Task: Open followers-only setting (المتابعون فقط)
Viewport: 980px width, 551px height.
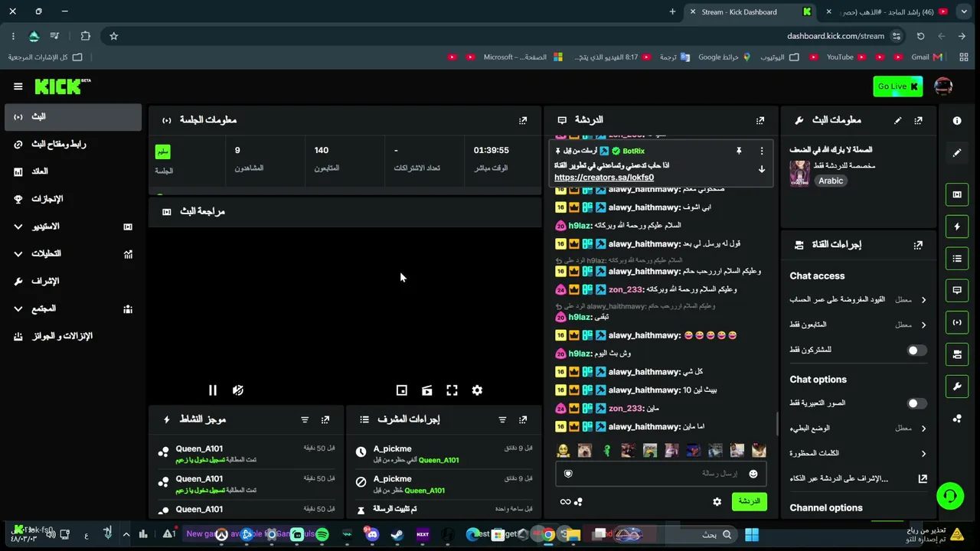Action: coord(858,325)
